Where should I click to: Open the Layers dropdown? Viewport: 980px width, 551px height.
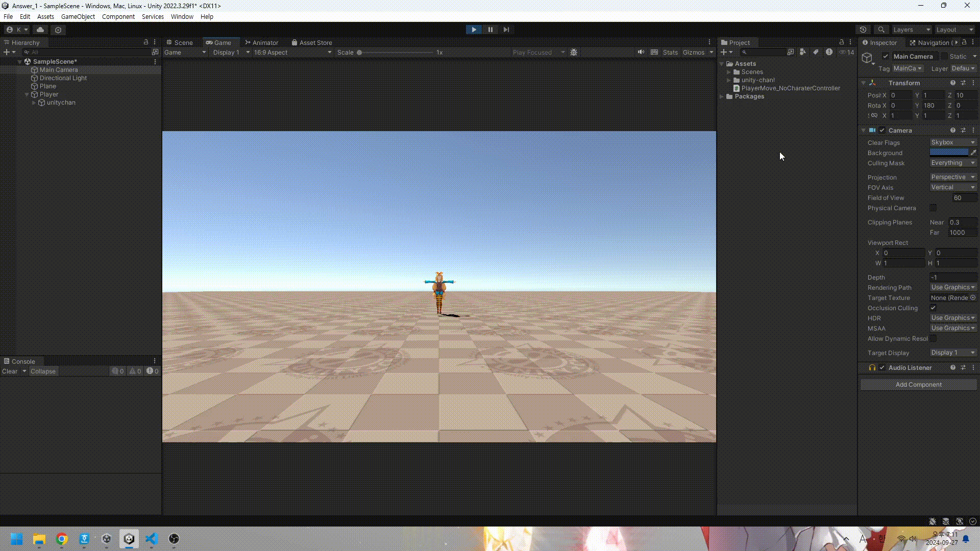click(x=912, y=30)
